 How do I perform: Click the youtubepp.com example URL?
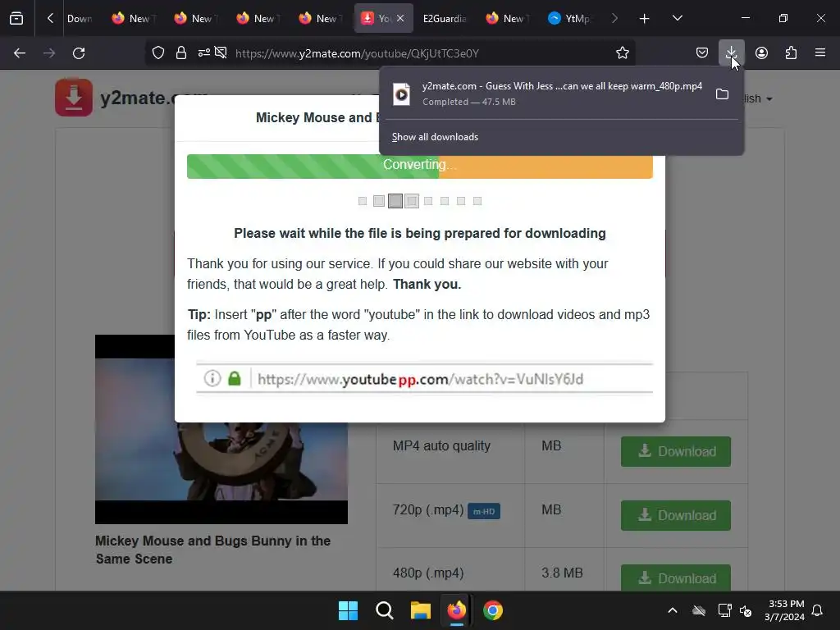point(421,379)
